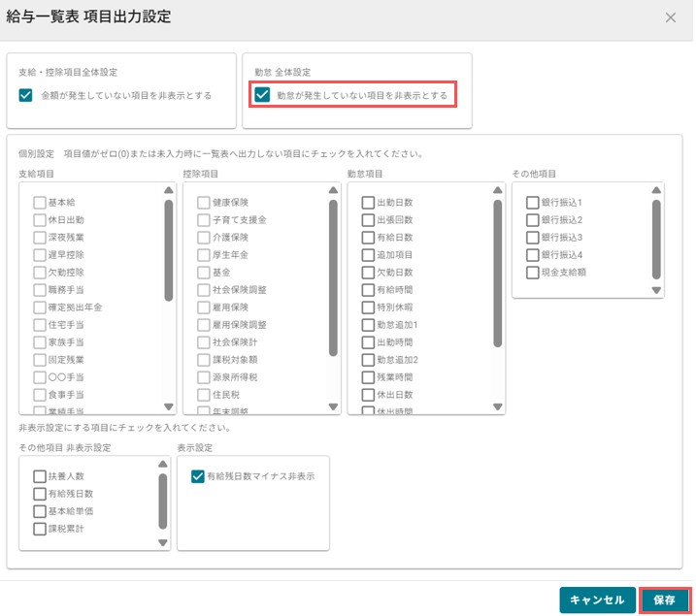696x616 pixels.
Task: Check the 休出日数 checkbox
Action: (368, 395)
